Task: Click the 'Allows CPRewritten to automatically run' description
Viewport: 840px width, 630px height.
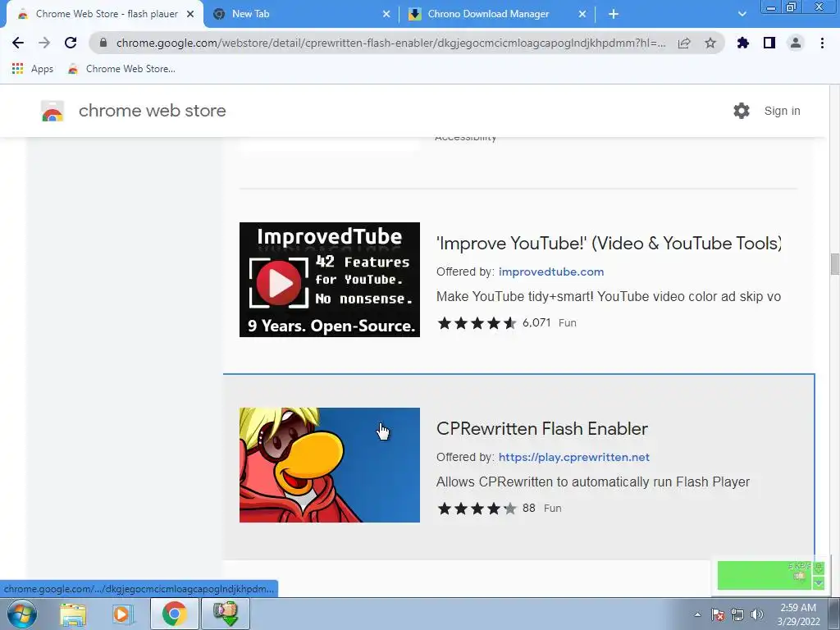Action: [x=593, y=482]
